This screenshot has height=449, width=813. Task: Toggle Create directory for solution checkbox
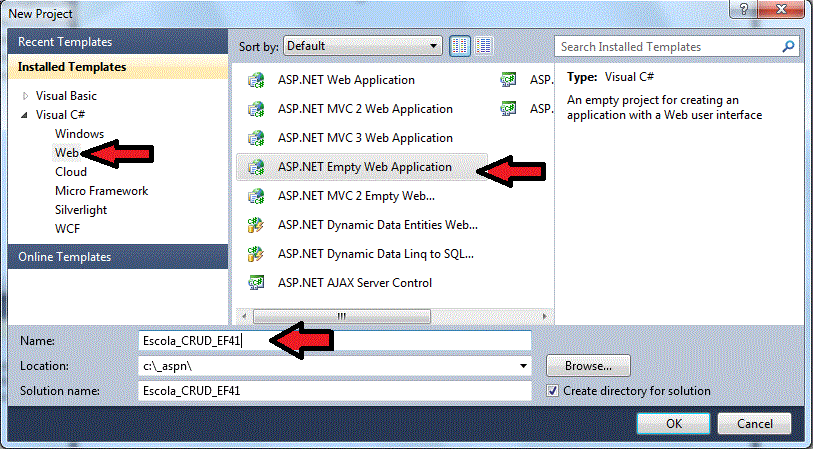click(x=553, y=391)
